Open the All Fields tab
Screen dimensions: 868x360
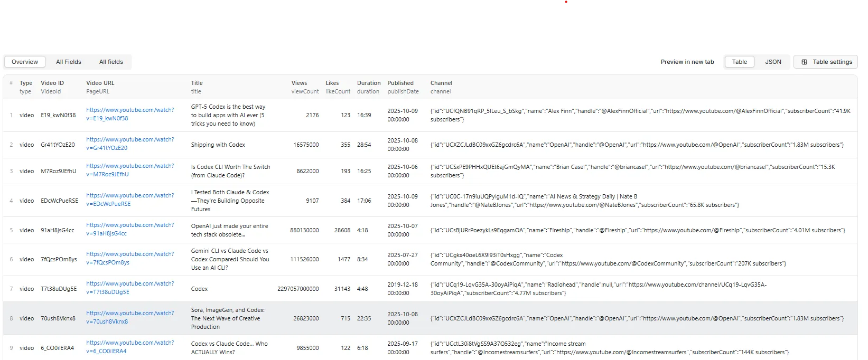69,62
